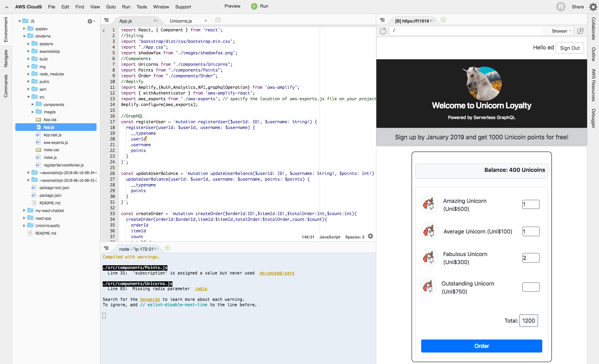Click the blue Order button

point(481,346)
